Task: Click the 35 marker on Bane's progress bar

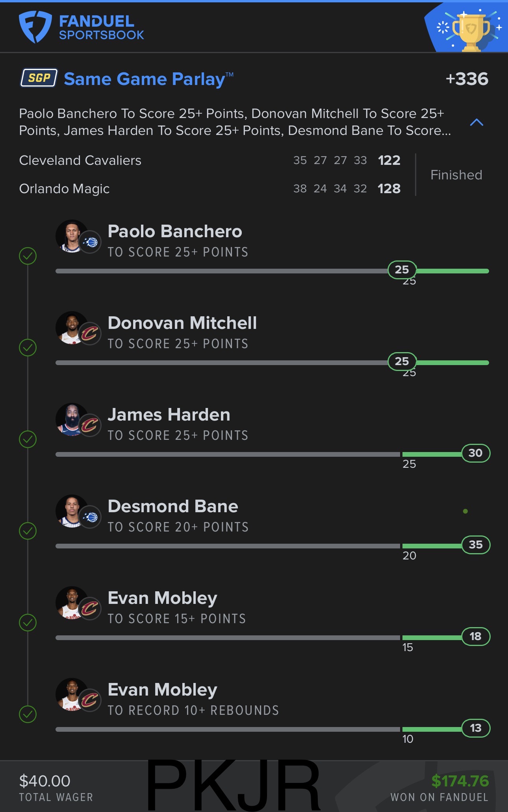Action: tap(476, 545)
